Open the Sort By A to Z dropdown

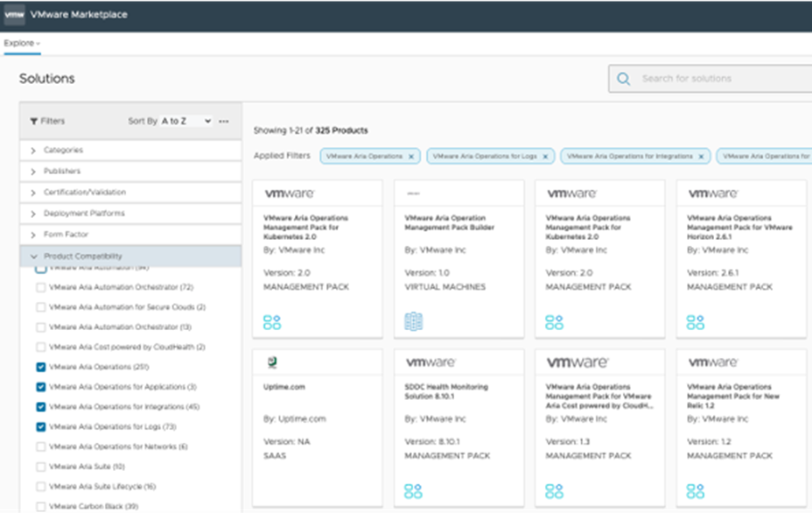(x=185, y=122)
